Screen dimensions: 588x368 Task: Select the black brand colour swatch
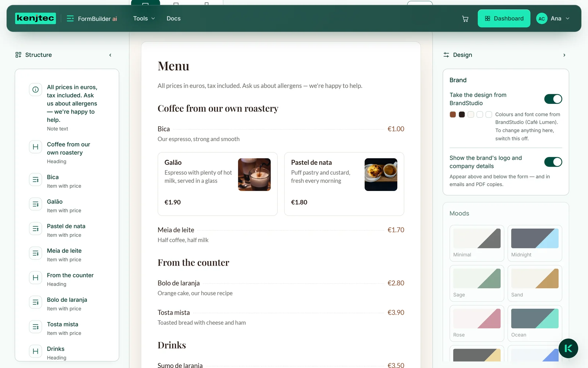click(462, 114)
